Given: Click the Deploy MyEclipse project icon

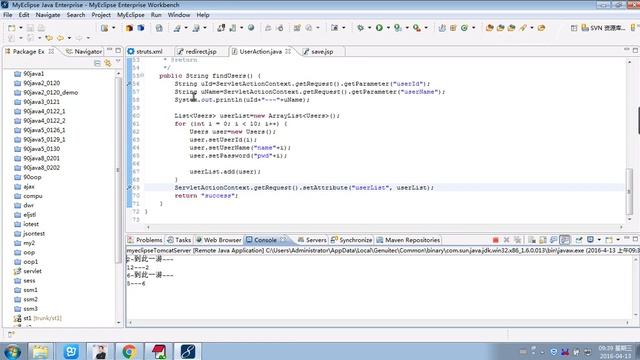Looking at the screenshot, I should pyautogui.click(x=221, y=28).
